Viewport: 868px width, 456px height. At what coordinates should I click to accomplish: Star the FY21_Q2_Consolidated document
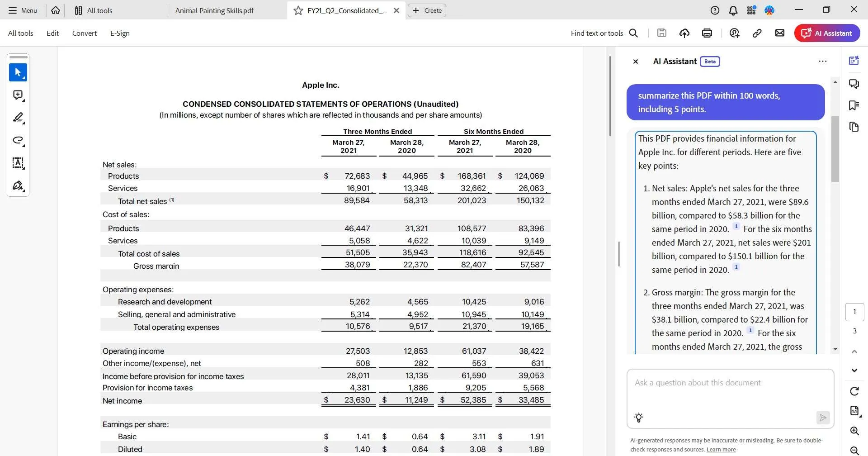click(298, 10)
